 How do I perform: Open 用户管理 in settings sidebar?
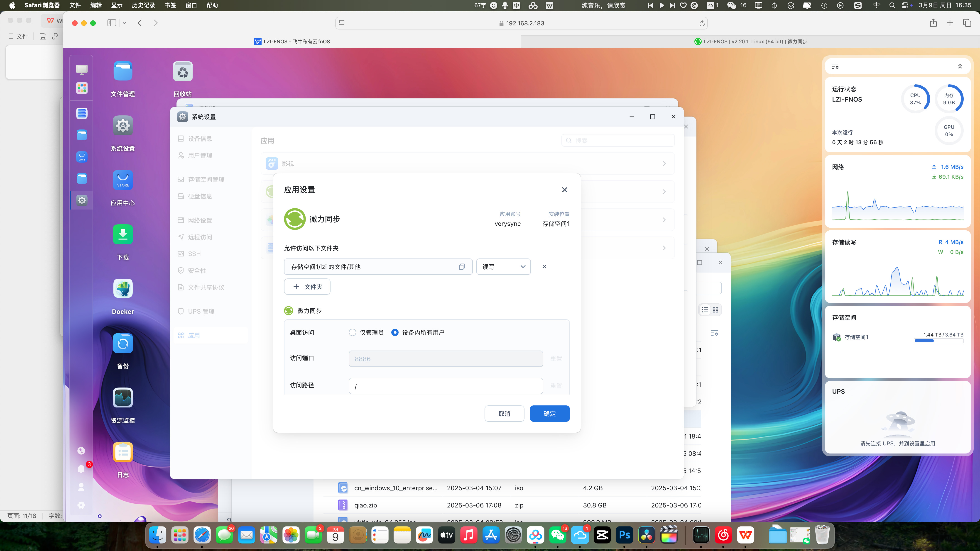(211, 156)
